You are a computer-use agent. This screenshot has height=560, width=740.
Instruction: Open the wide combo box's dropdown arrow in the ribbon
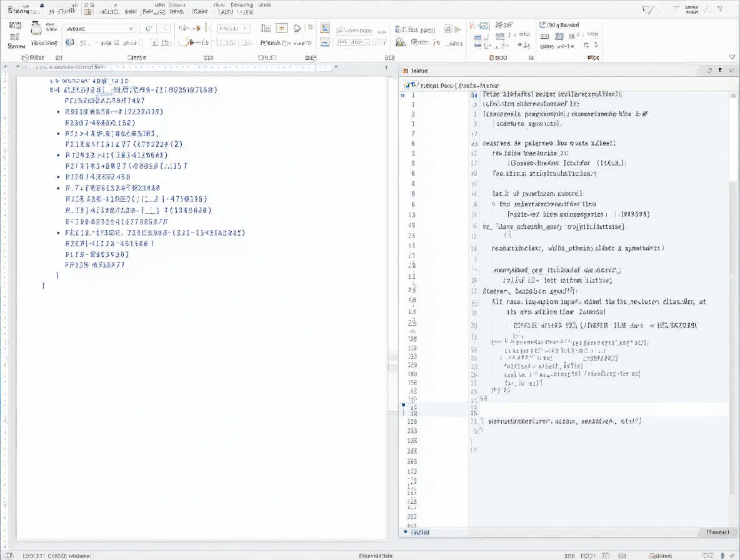131,29
